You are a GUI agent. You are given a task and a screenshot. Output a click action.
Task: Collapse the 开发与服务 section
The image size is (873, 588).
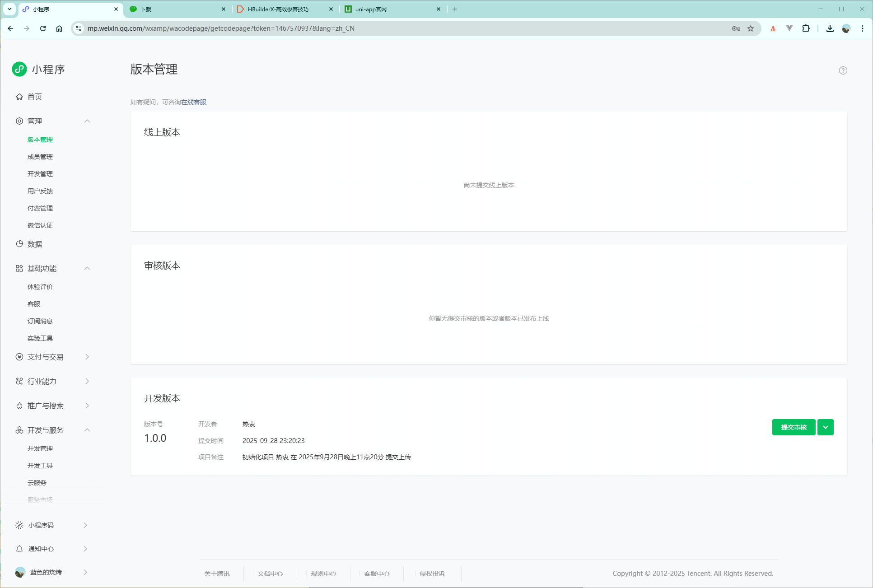pyautogui.click(x=87, y=430)
